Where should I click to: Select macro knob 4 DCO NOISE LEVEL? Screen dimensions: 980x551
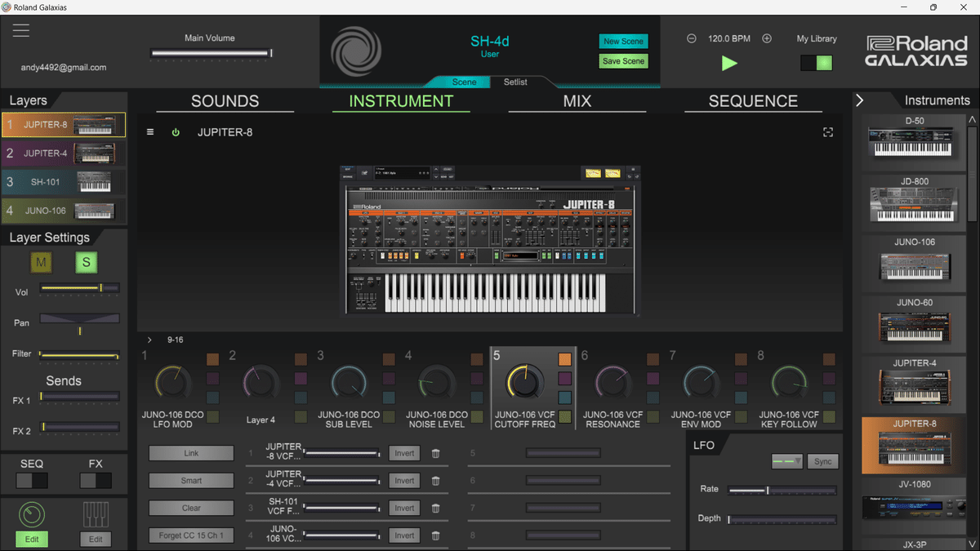coord(438,382)
